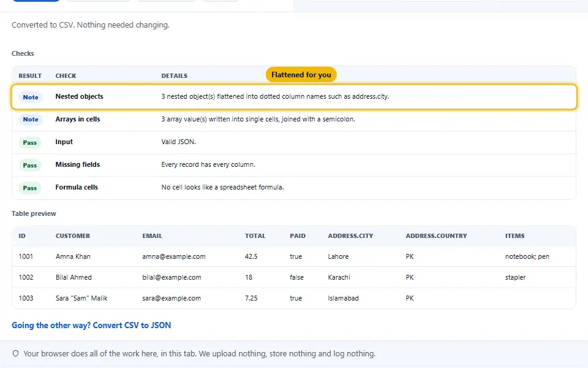The height and width of the screenshot is (368, 588).
Task: Click the array values joined with semicolon details
Action: [258, 119]
